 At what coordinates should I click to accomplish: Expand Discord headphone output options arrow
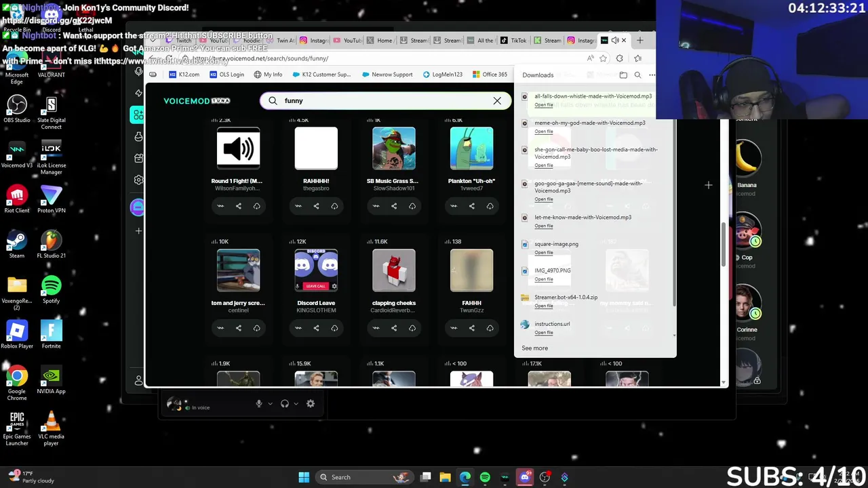[x=296, y=404]
